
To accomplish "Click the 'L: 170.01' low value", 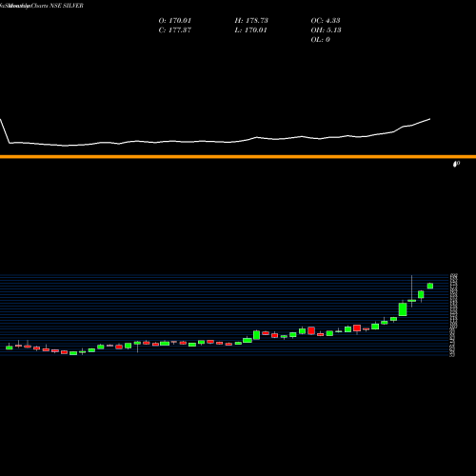I will click(x=250, y=30).
